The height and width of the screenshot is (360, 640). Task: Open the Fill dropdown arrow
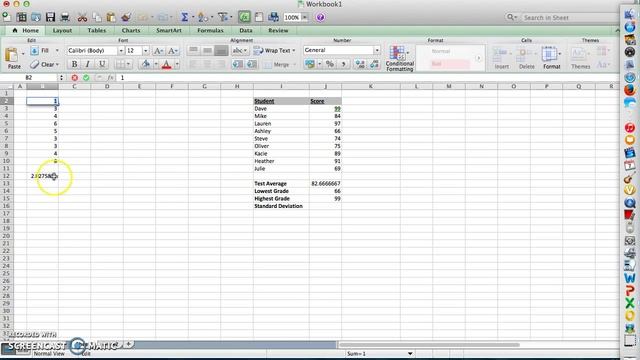[57, 51]
